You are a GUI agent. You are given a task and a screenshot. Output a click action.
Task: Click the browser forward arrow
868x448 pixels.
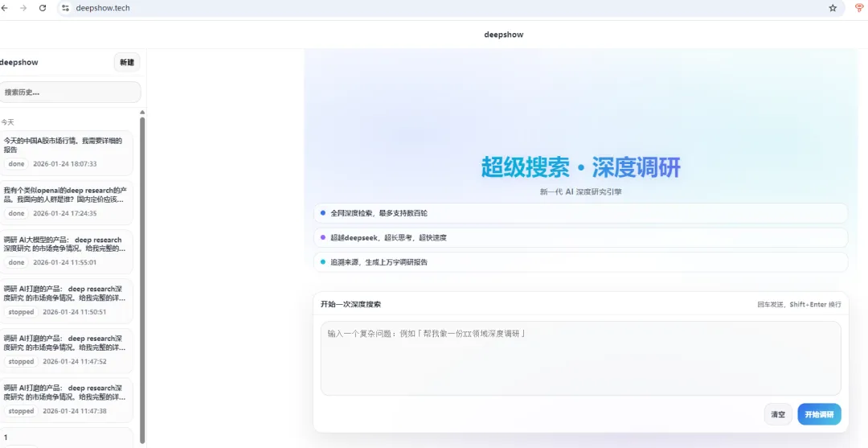(23, 8)
